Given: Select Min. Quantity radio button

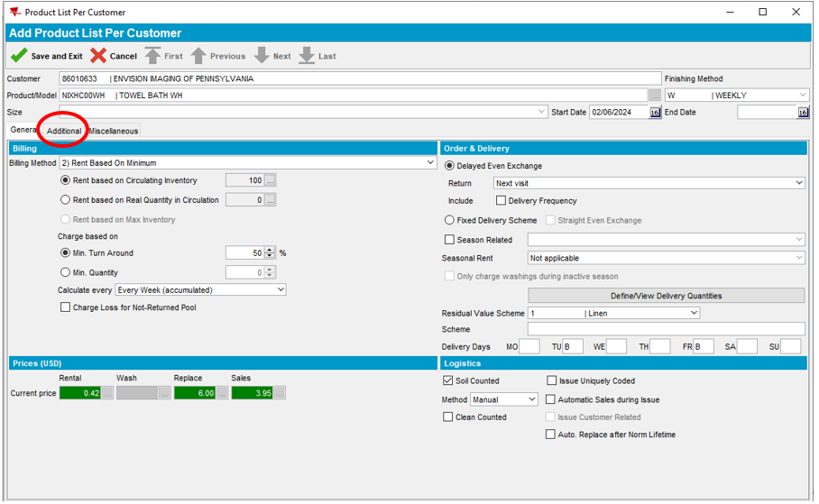Looking at the screenshot, I should (x=65, y=272).
